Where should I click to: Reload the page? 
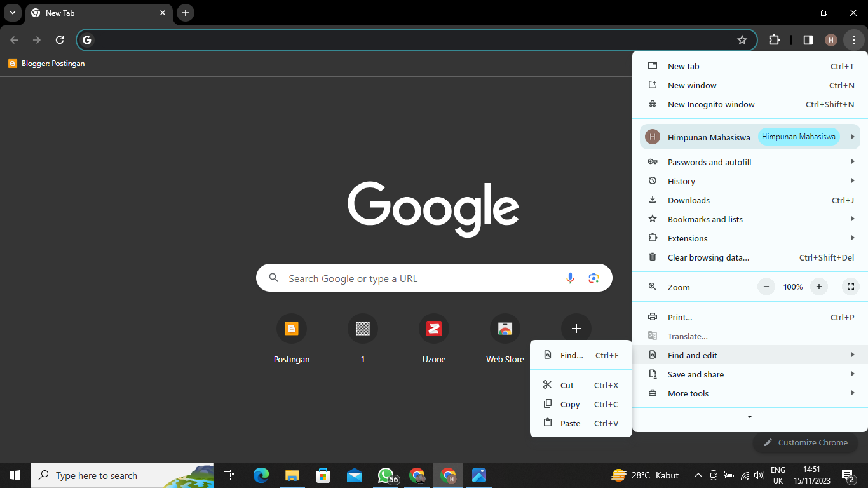click(60, 40)
